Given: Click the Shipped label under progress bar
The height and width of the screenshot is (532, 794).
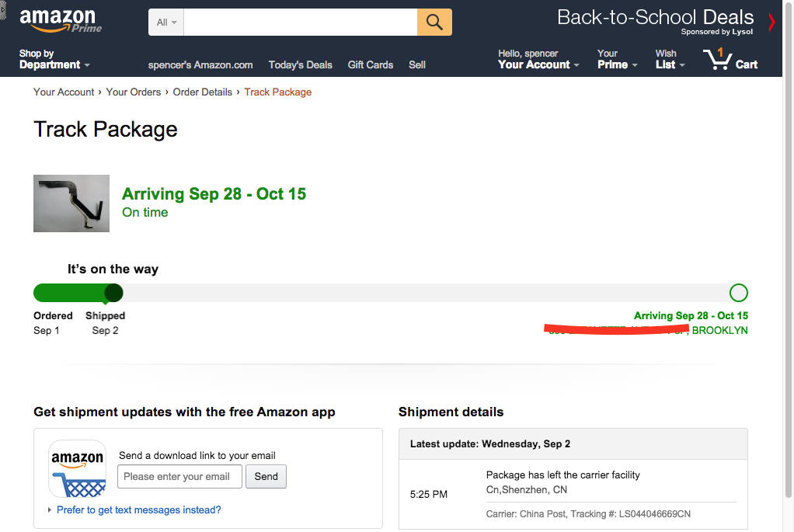Looking at the screenshot, I should click(106, 316).
